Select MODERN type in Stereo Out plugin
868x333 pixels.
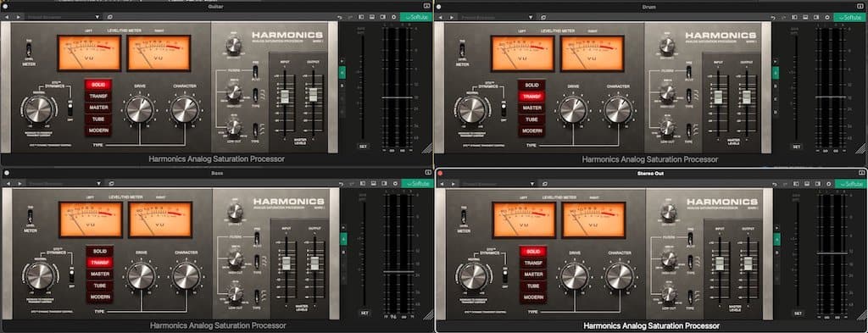point(532,297)
